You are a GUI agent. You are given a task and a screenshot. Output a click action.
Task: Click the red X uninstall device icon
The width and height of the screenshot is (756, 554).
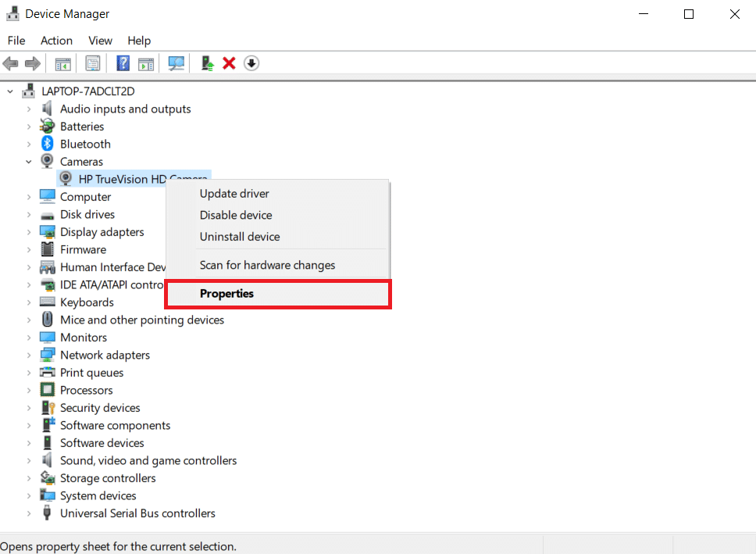(229, 63)
